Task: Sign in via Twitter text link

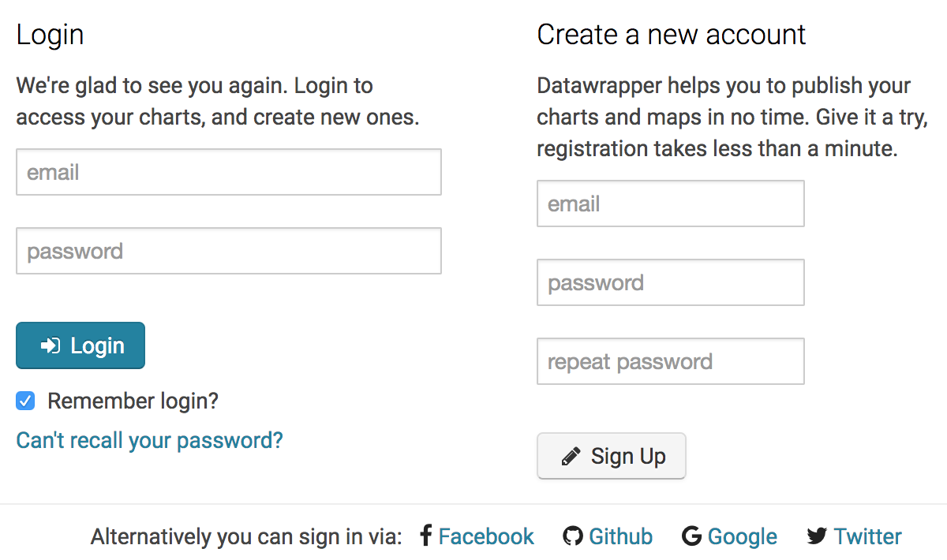Action: [867, 536]
